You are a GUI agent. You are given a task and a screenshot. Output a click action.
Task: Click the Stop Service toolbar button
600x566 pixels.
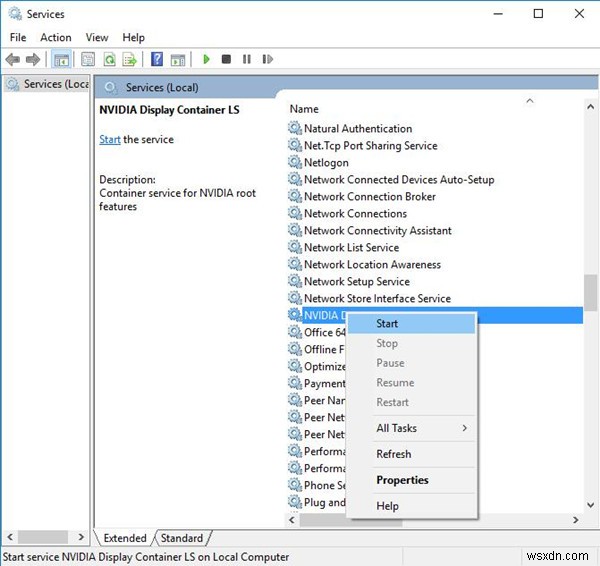(226, 59)
